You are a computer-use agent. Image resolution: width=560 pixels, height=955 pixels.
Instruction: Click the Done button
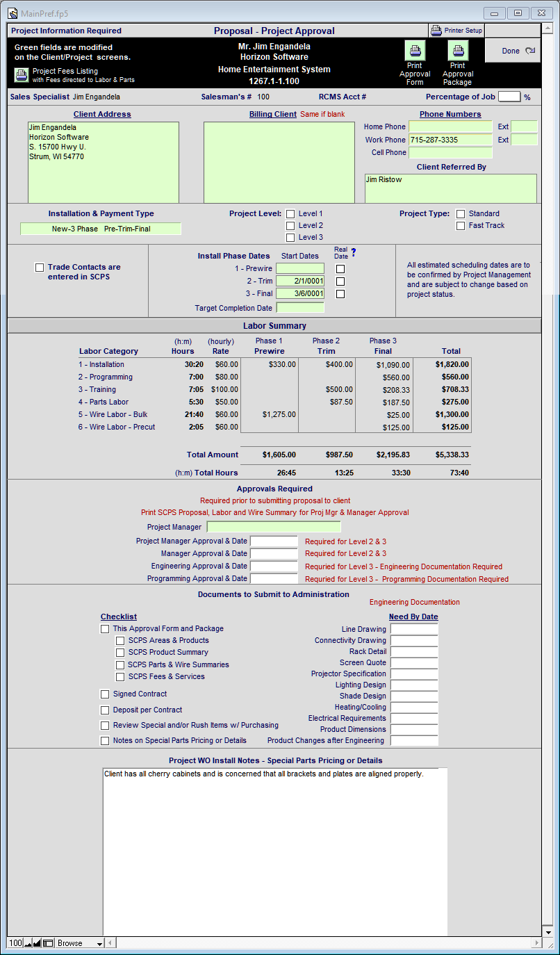tap(512, 51)
